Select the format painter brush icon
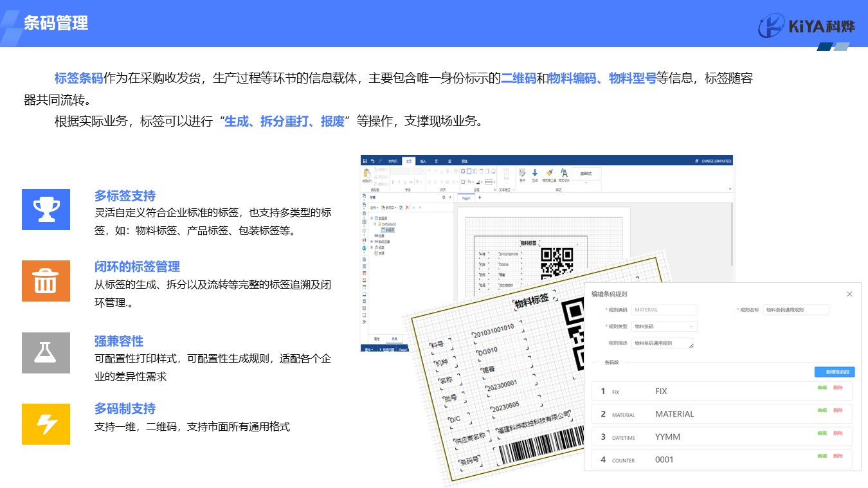 click(x=549, y=174)
